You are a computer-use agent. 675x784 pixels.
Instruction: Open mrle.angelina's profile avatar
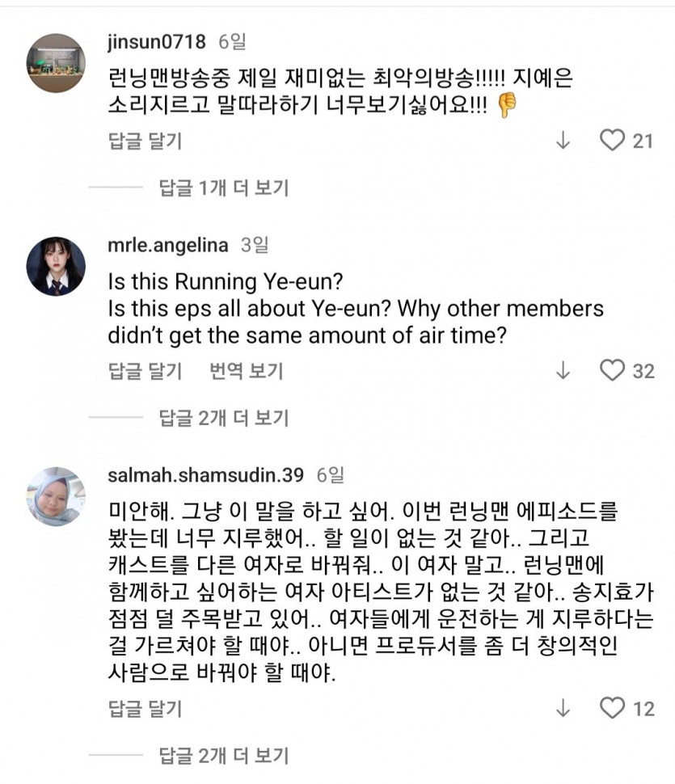click(56, 266)
